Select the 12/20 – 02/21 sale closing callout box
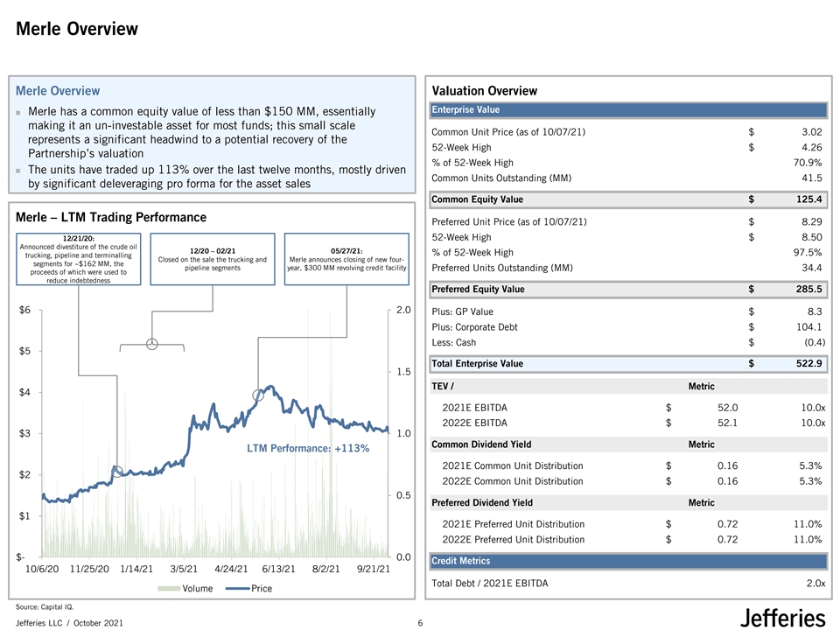This screenshot has height=630, width=840. [x=213, y=258]
